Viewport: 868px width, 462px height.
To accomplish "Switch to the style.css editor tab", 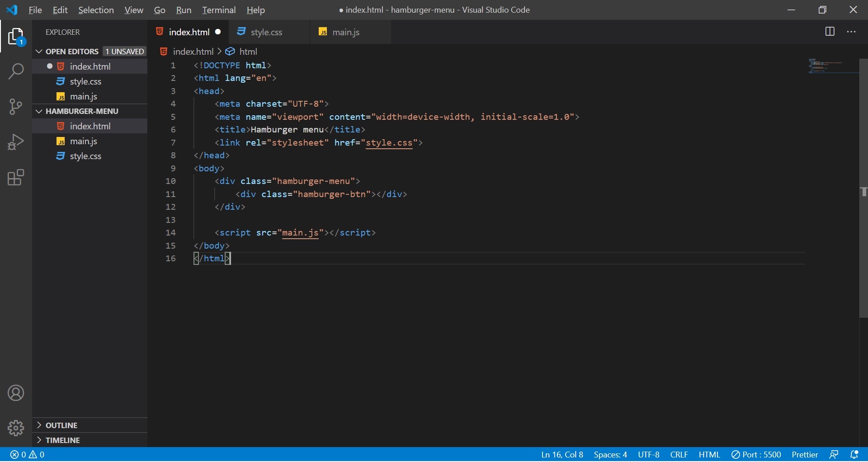I will [x=269, y=32].
